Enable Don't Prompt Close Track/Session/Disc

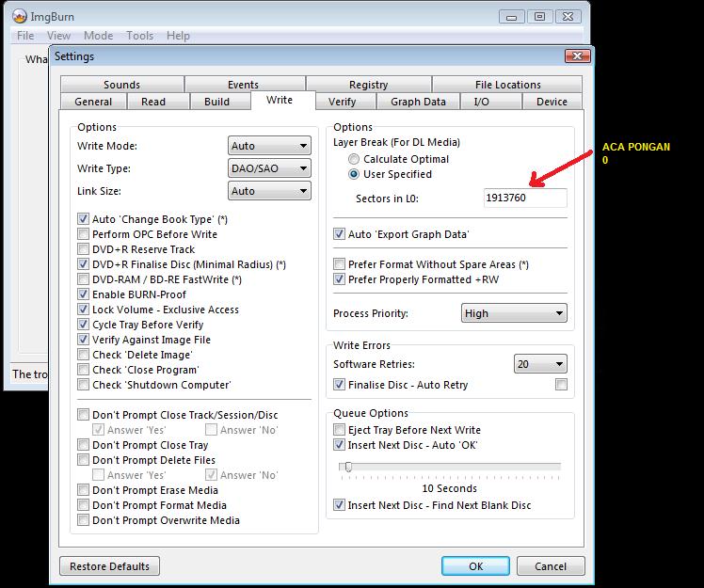click(x=83, y=414)
